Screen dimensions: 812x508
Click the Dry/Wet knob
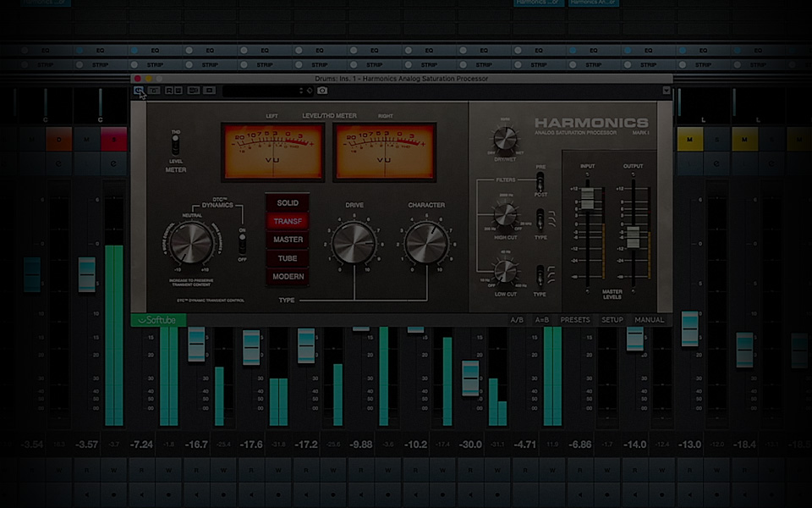pos(505,140)
